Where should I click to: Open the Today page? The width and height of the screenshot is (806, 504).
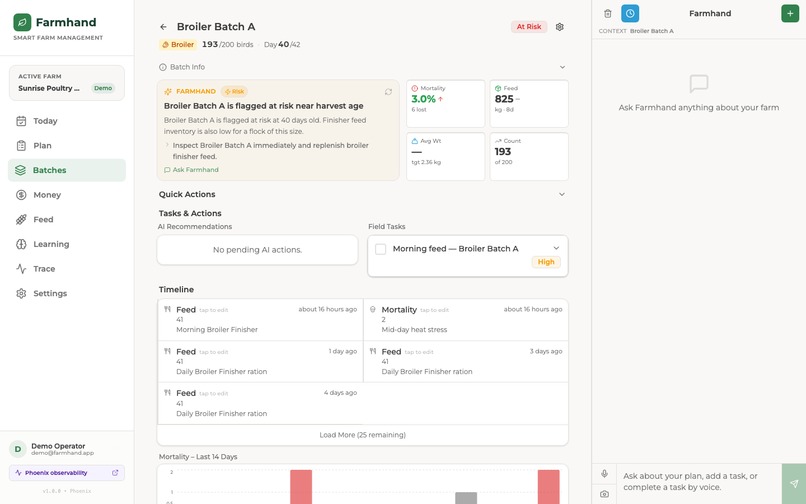pos(67,121)
